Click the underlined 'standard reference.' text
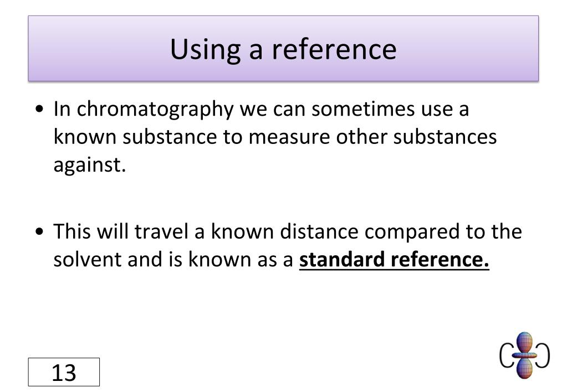 click(394, 259)
